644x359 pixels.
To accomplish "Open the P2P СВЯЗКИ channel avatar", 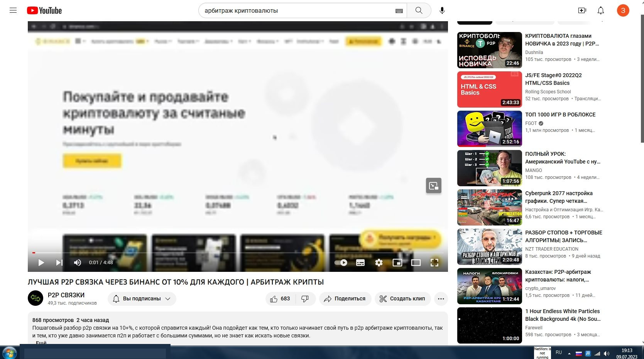I will (35, 298).
